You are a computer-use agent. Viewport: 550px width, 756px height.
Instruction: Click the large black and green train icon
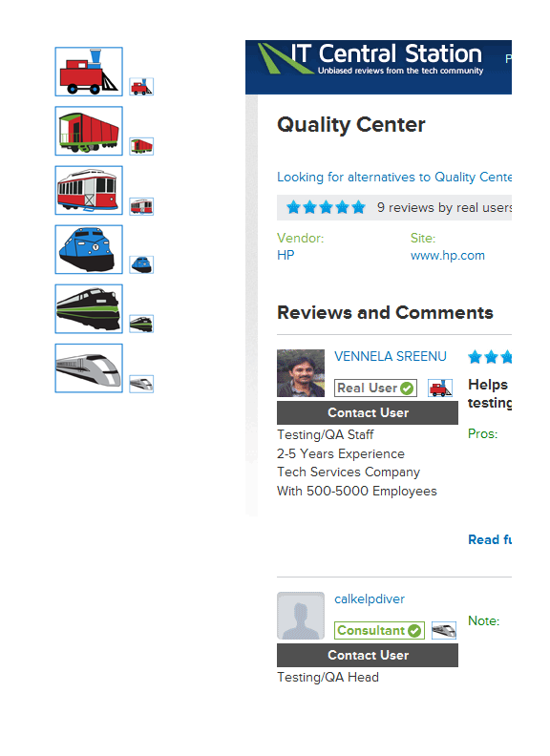coord(89,308)
